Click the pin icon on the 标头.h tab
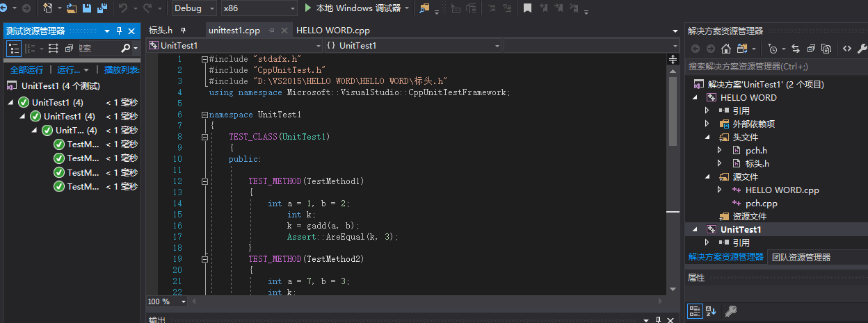The height and width of the screenshot is (323, 868). (184, 31)
